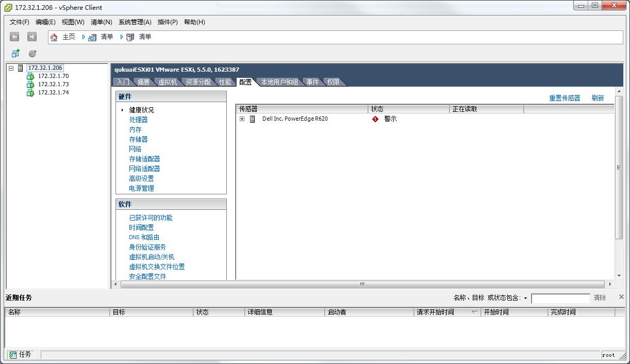Select the 配置 tab
Viewport: 630px width, 364px height.
point(245,82)
